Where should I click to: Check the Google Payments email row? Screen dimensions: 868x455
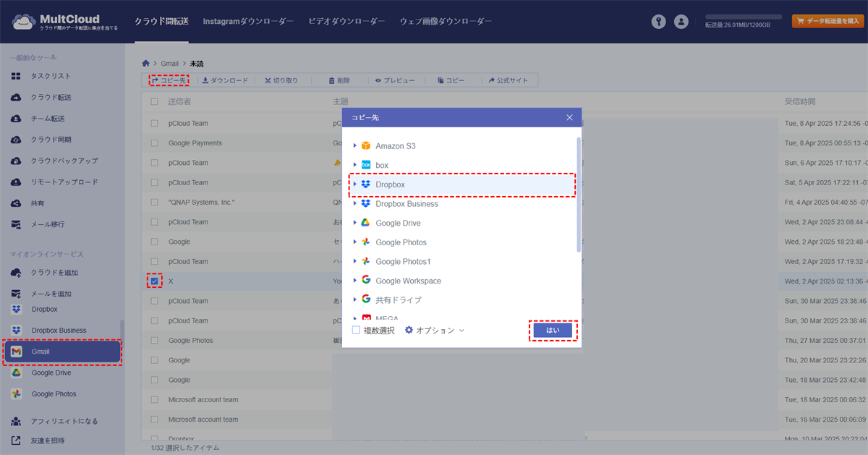point(154,143)
